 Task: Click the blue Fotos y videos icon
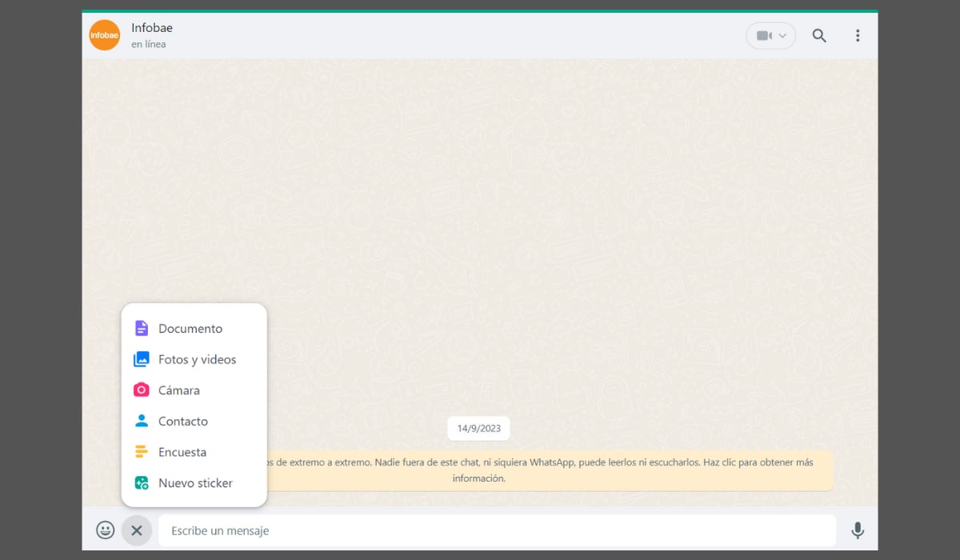[x=142, y=359]
